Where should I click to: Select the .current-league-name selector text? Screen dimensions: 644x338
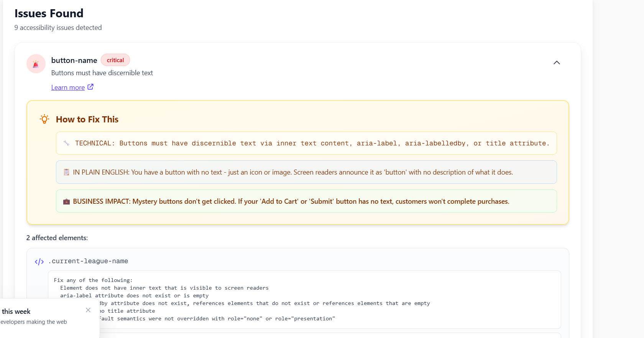(x=88, y=261)
